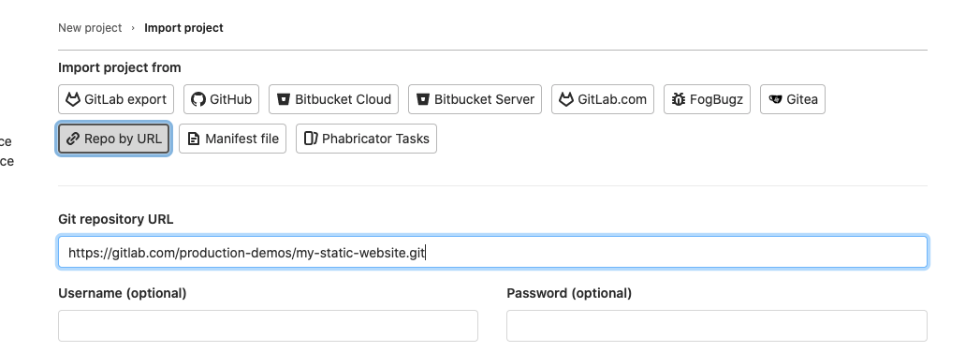Click the GitLab export fox icon
This screenshot has width=980, height=352.
(73, 99)
